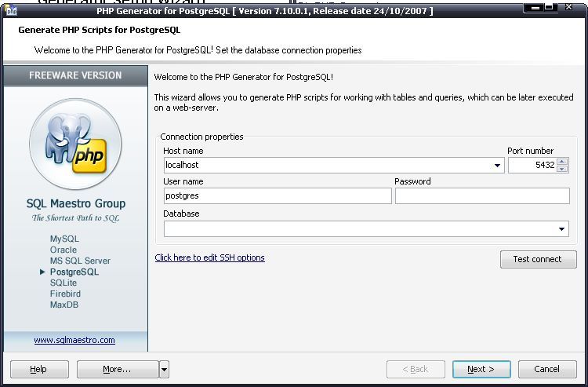
Task: Maximize the PHP Generator window
Action: tap(549, 7)
